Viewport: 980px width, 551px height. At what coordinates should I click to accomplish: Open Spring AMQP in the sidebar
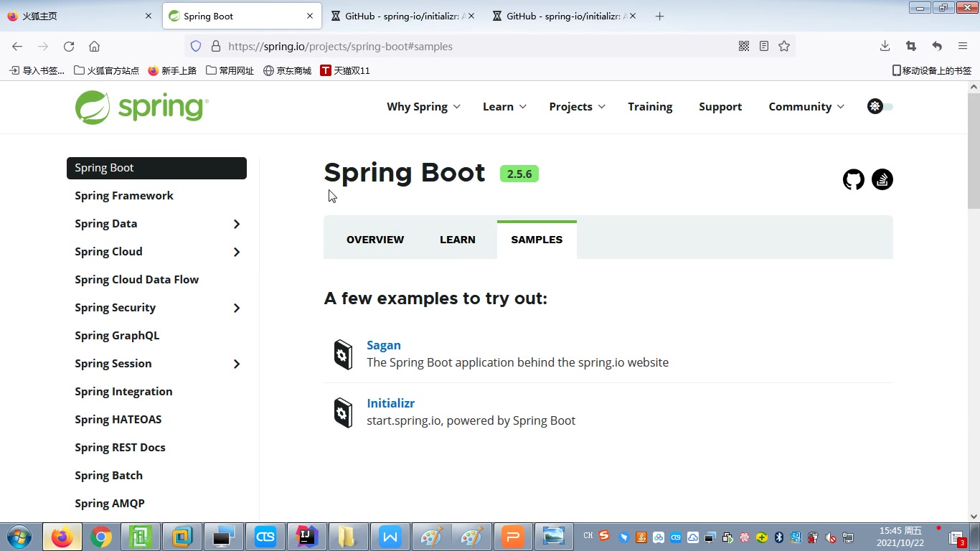pos(110,504)
